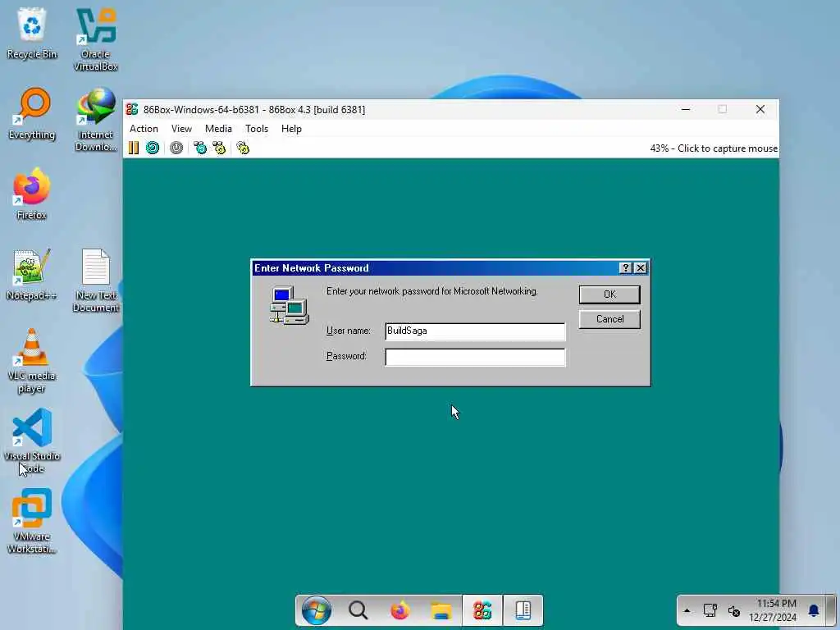Viewport: 840px width, 630px height.
Task: Launch Firefox from the taskbar
Action: [399, 610]
